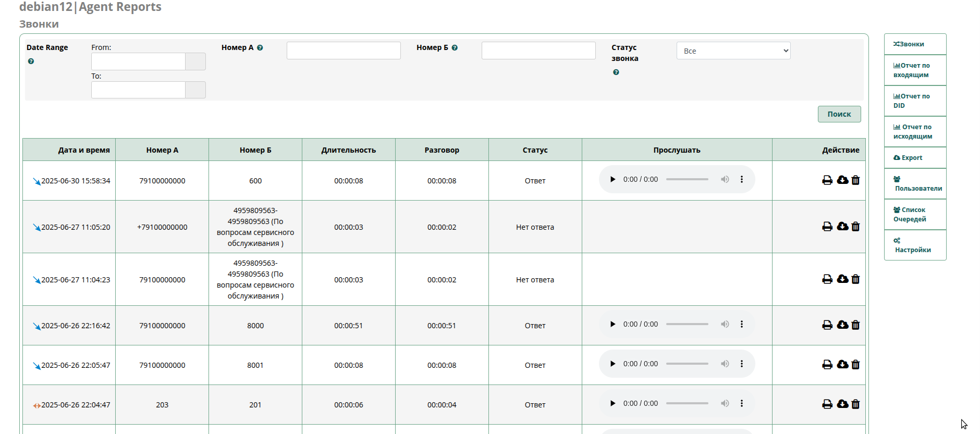This screenshot has width=980, height=434.
Task: Seek the audio progress bar for call 8000
Action: (687, 324)
